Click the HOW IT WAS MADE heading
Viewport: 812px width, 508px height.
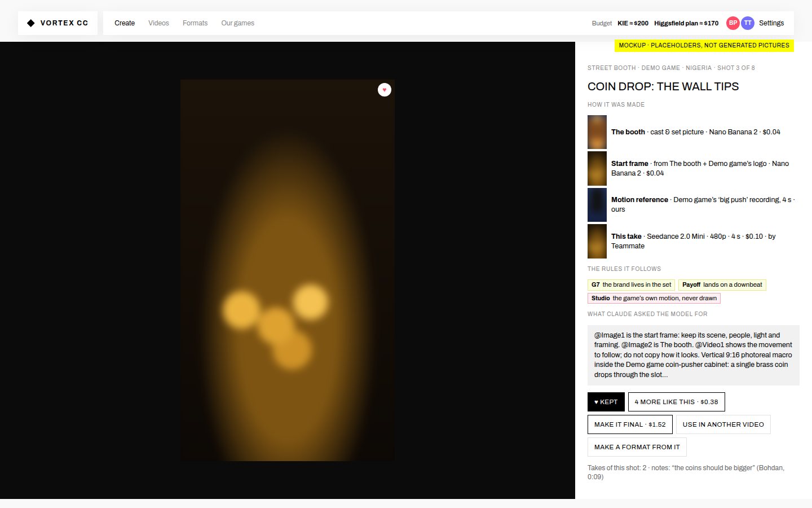click(x=616, y=104)
